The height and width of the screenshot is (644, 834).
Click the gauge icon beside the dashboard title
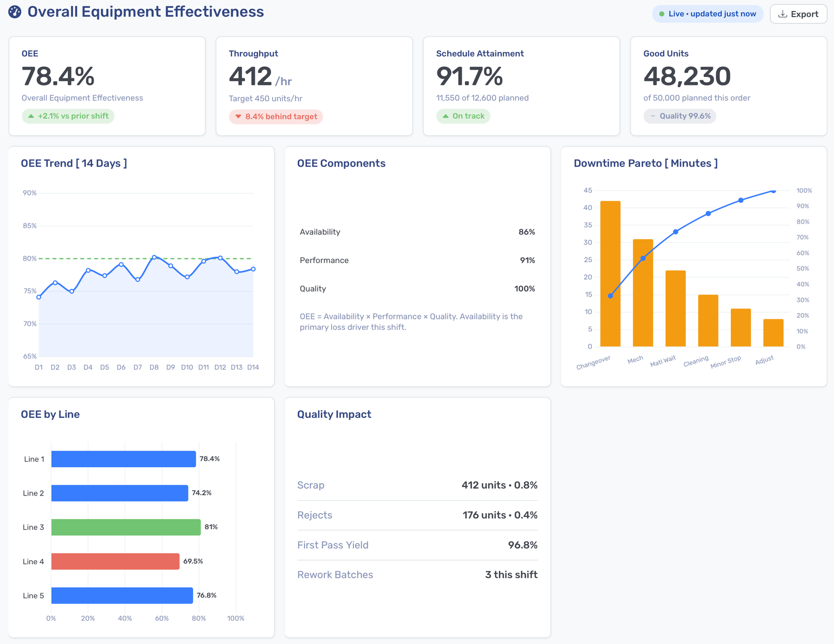click(15, 12)
